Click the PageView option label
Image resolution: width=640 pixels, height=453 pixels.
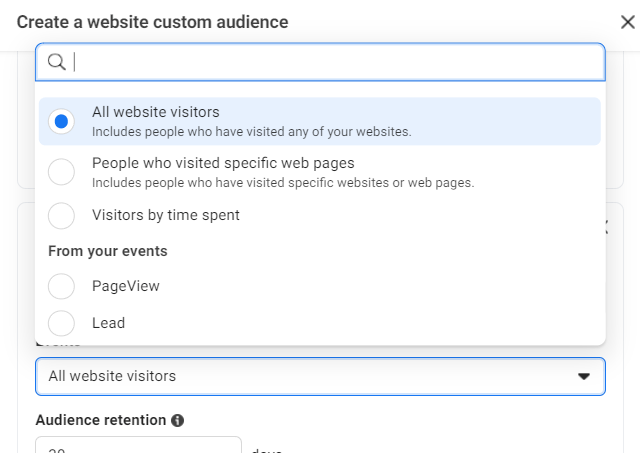[126, 286]
